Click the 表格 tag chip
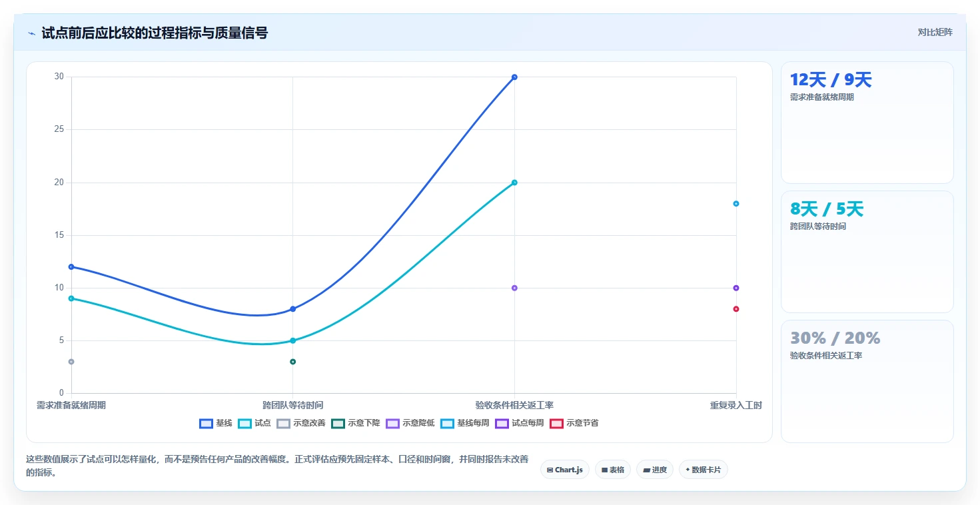980x505 pixels. click(613, 470)
